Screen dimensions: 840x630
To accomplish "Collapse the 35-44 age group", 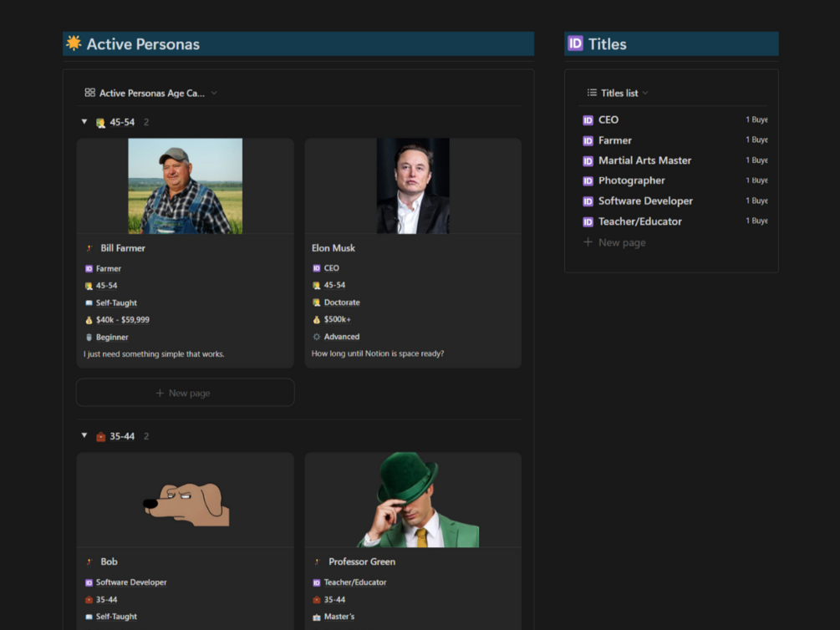I will pyautogui.click(x=84, y=435).
